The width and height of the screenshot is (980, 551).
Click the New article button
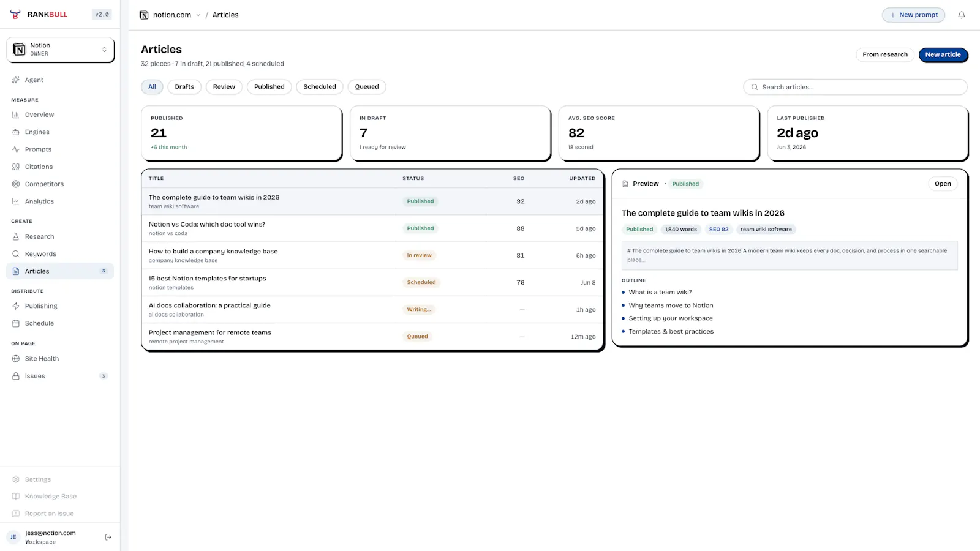943,54
